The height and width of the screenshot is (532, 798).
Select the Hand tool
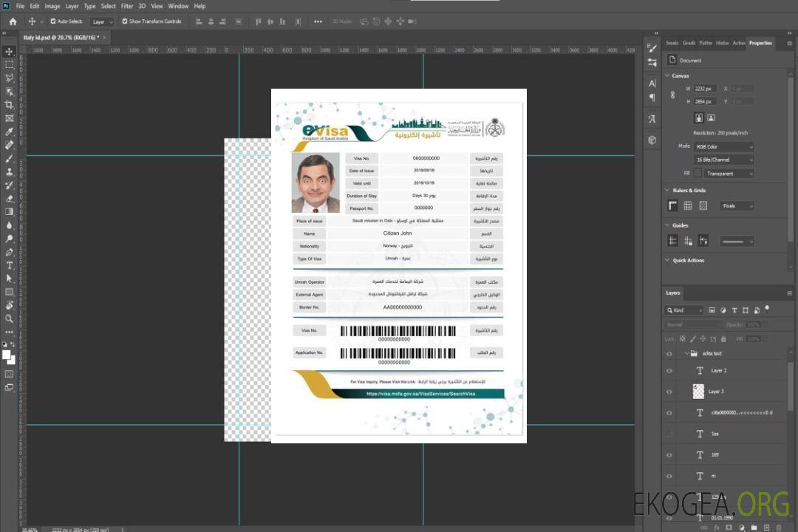[x=9, y=305]
